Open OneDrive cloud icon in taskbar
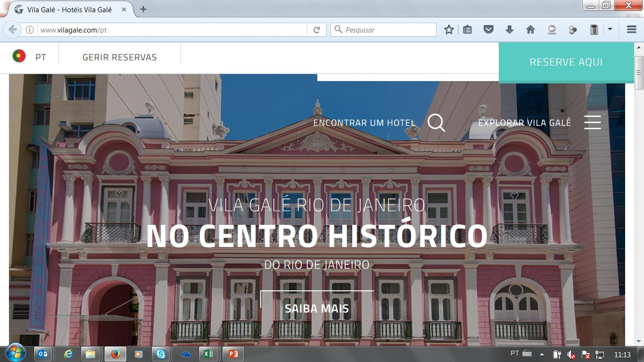Viewport: 644px width, 362px height. click(186, 354)
